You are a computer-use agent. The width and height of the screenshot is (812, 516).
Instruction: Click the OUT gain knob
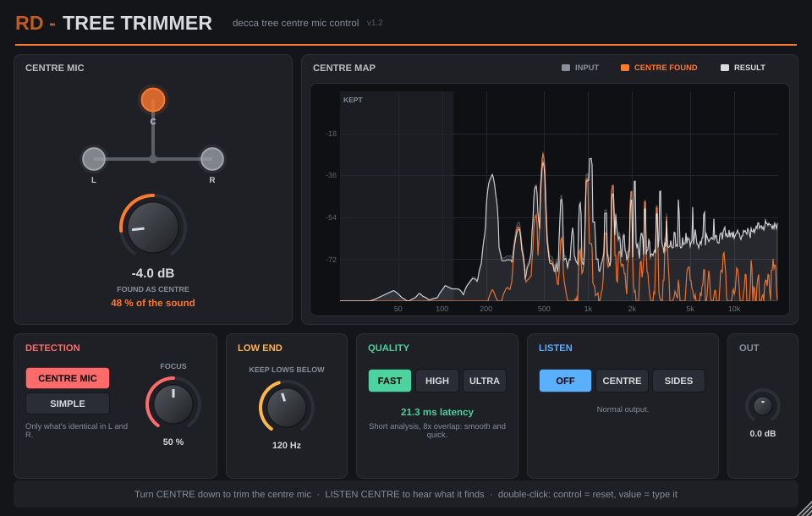pos(763,406)
